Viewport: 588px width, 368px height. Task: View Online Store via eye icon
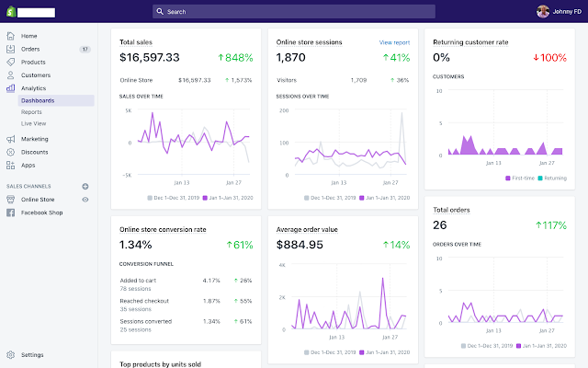[x=85, y=200]
